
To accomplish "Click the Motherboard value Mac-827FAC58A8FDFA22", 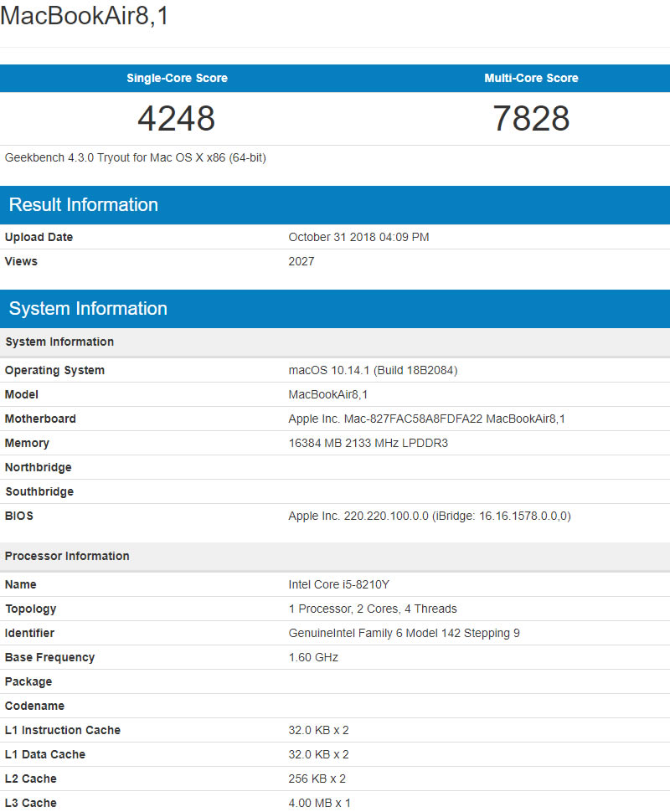I will click(426, 419).
